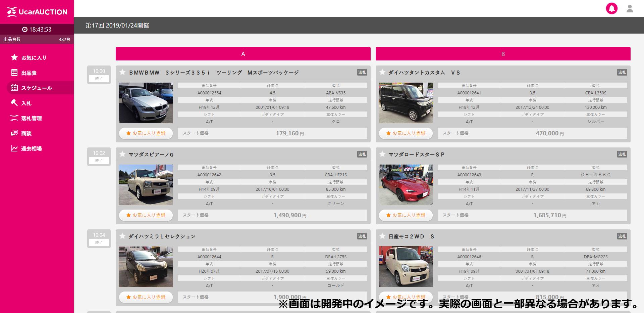The height and width of the screenshot is (313, 644).
Task: Open 過去相場 menu item
Action: pyautogui.click(x=40, y=148)
